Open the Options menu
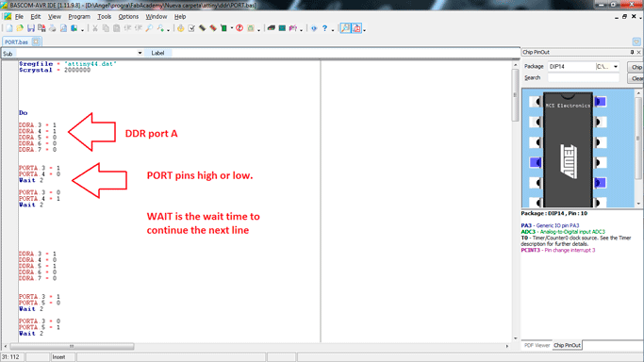This screenshot has height=362, width=644. (x=128, y=16)
